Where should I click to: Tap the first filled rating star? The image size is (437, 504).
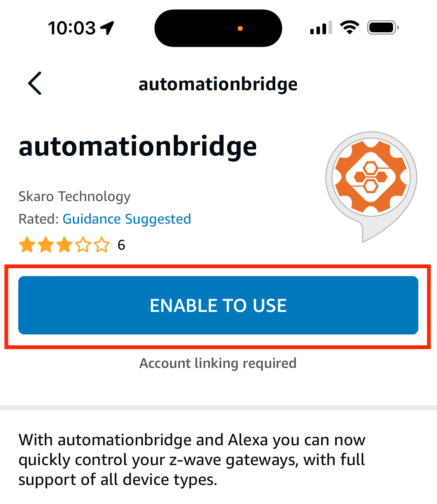coord(27,245)
